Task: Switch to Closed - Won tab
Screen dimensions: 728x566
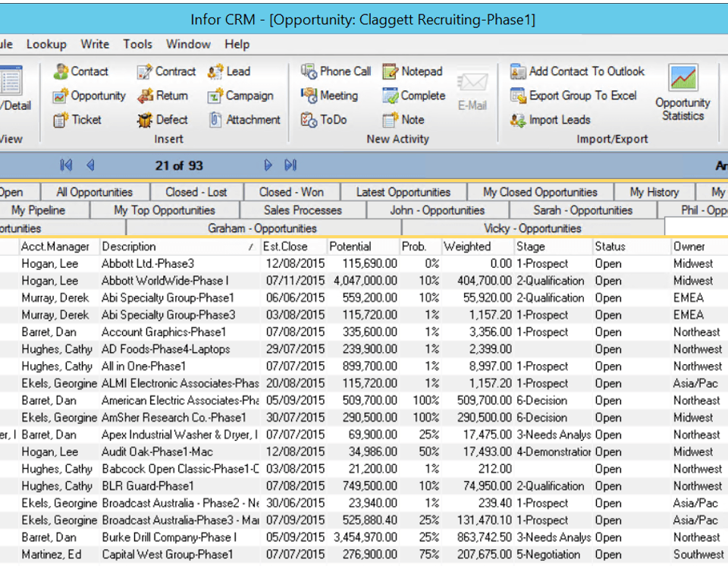Action: 291,192
